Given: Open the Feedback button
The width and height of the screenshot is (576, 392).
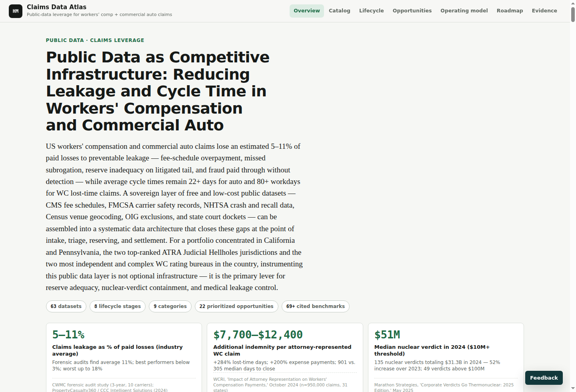Looking at the screenshot, I should (x=544, y=378).
